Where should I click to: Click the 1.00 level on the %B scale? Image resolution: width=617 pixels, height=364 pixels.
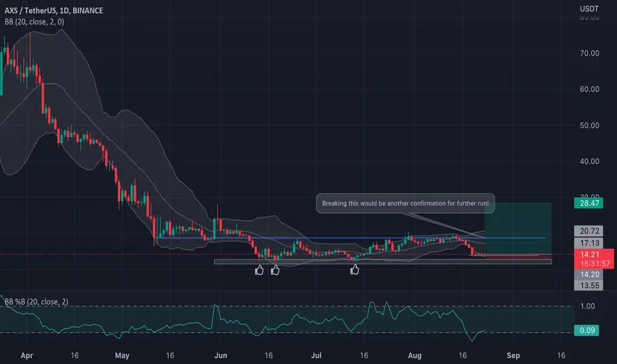coord(587,306)
